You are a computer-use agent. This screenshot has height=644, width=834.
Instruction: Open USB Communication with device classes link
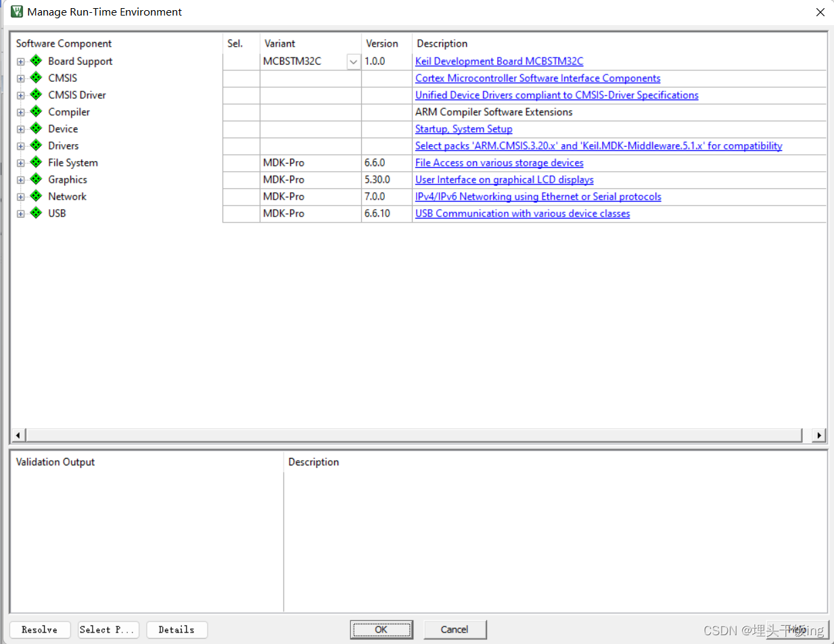point(522,213)
